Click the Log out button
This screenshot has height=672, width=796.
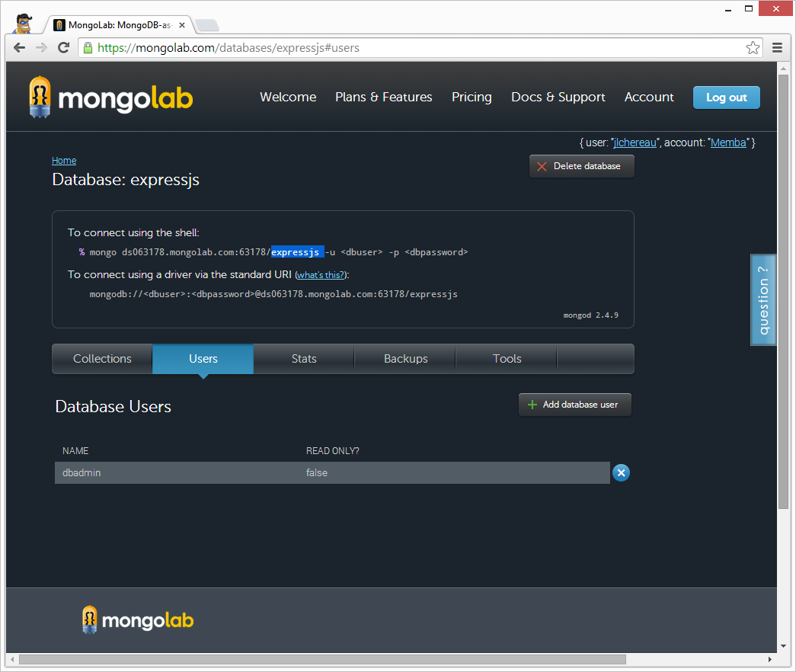[727, 98]
